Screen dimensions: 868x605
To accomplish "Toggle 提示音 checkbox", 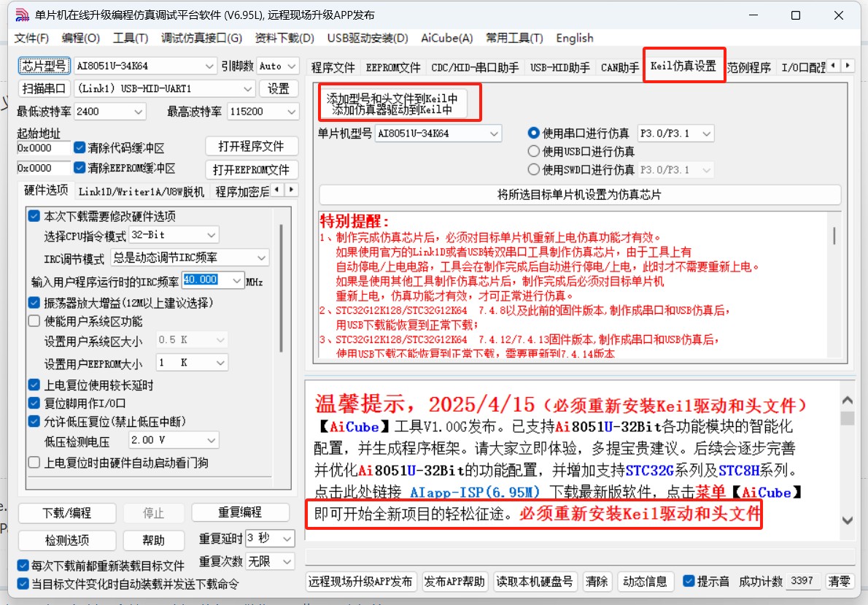I will [689, 581].
